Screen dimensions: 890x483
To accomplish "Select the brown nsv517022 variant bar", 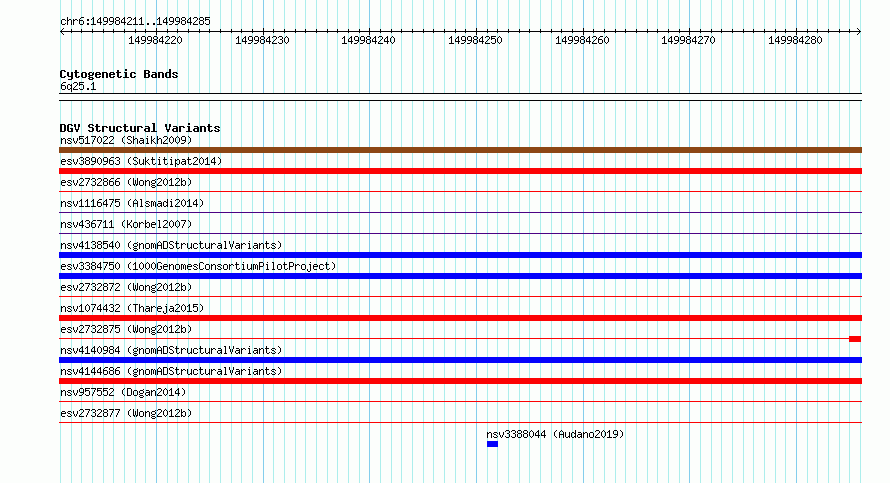I will [x=460, y=150].
